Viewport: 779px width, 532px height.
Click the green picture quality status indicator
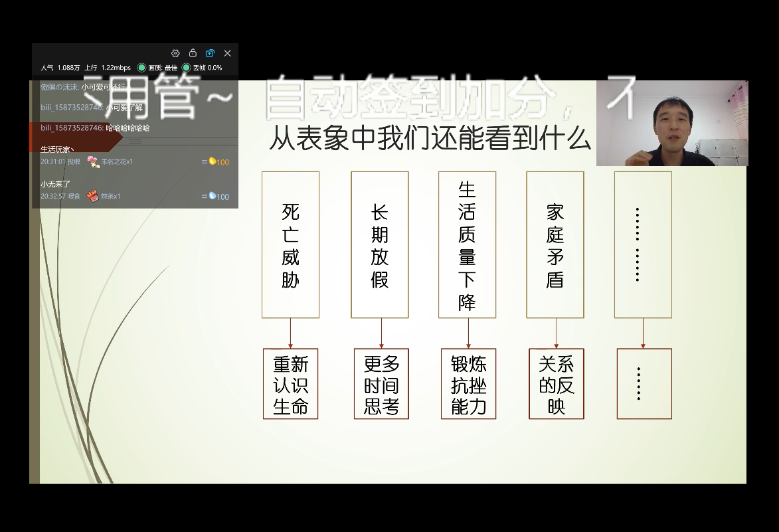[x=141, y=68]
